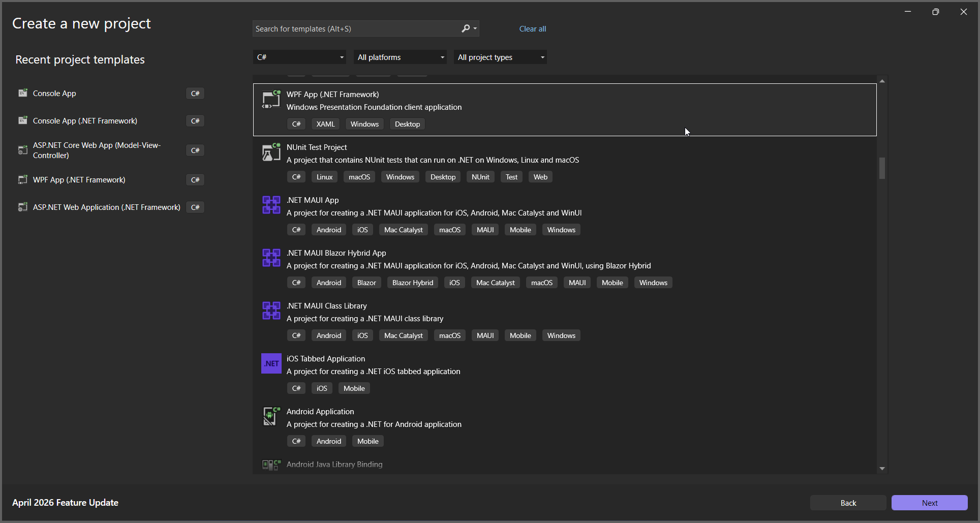Image resolution: width=980 pixels, height=523 pixels.
Task: Click the scroll down arrow of template list
Action: (x=882, y=469)
